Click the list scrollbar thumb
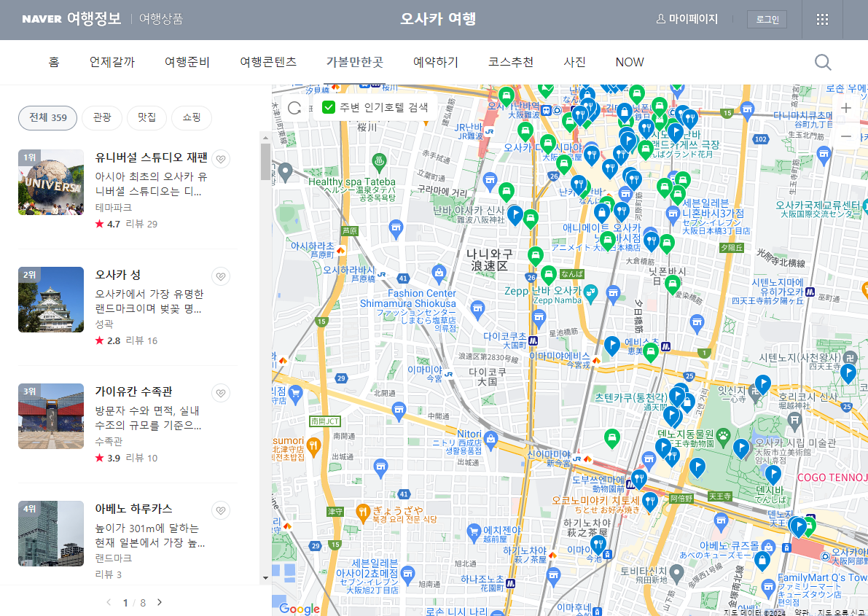 point(265,162)
